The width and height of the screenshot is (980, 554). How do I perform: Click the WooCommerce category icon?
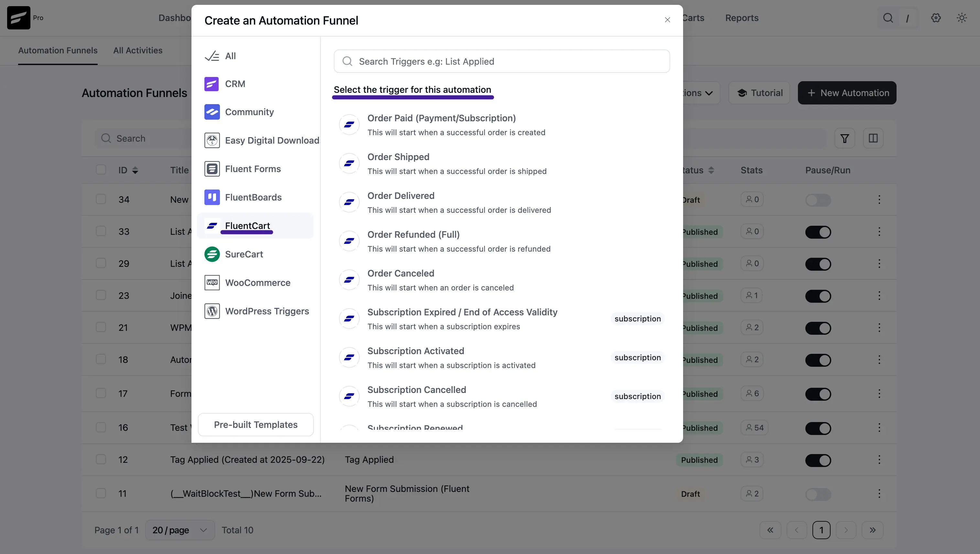[x=212, y=283]
